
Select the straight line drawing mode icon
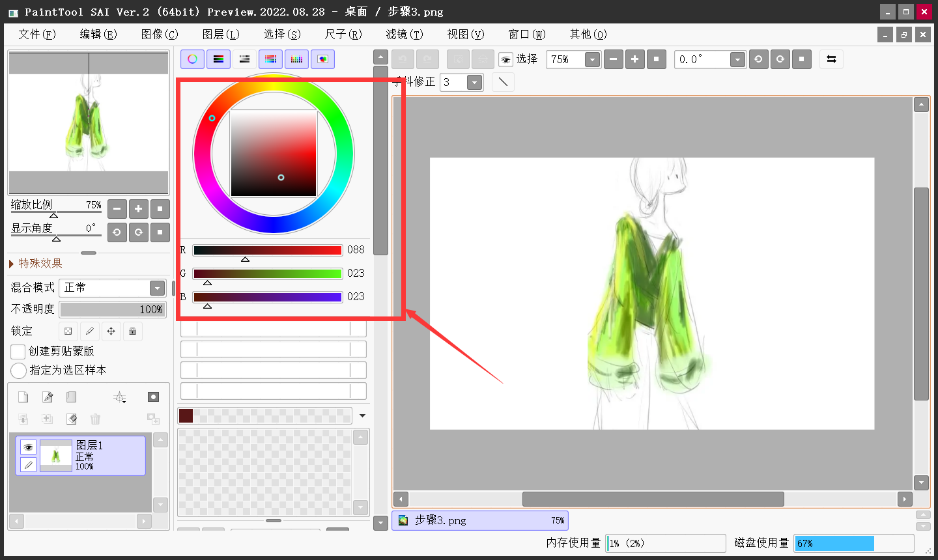pyautogui.click(x=503, y=82)
